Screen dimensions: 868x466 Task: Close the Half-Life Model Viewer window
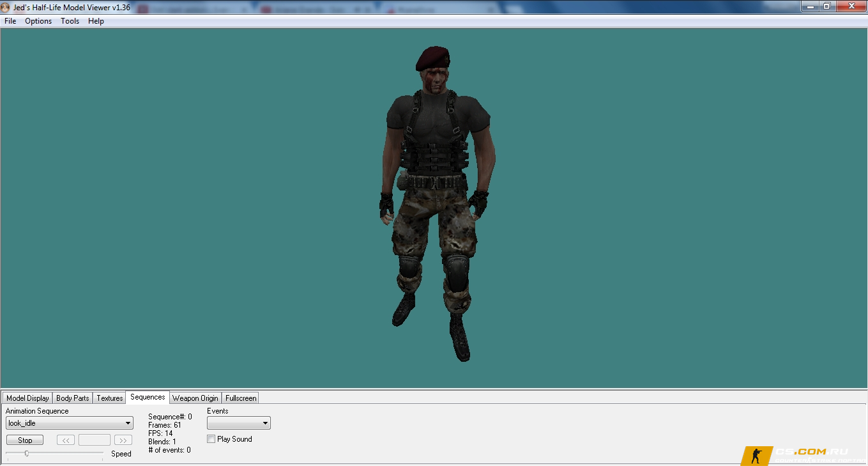[x=849, y=6]
